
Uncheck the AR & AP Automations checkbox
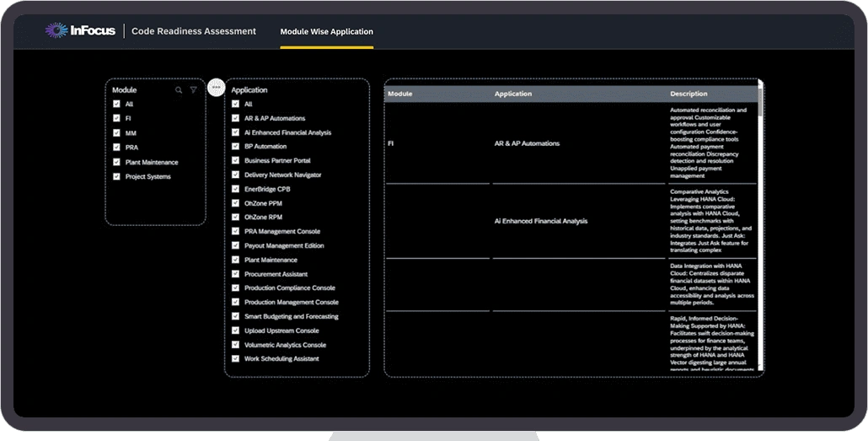(x=235, y=118)
